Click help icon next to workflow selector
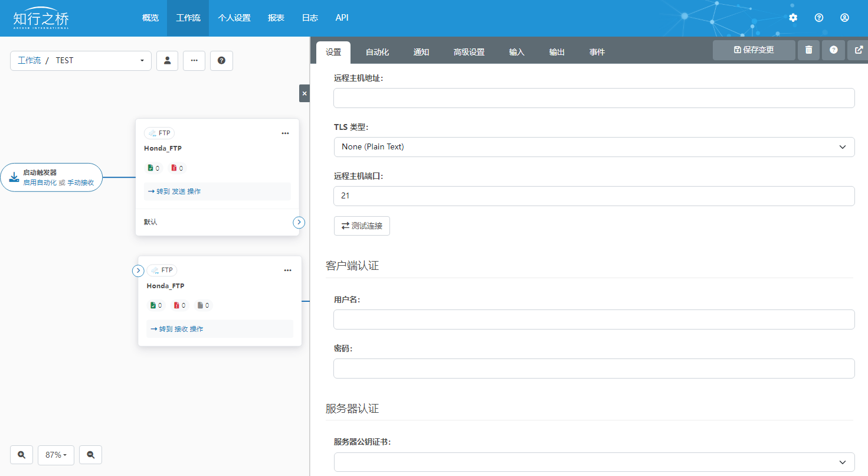 (221, 61)
